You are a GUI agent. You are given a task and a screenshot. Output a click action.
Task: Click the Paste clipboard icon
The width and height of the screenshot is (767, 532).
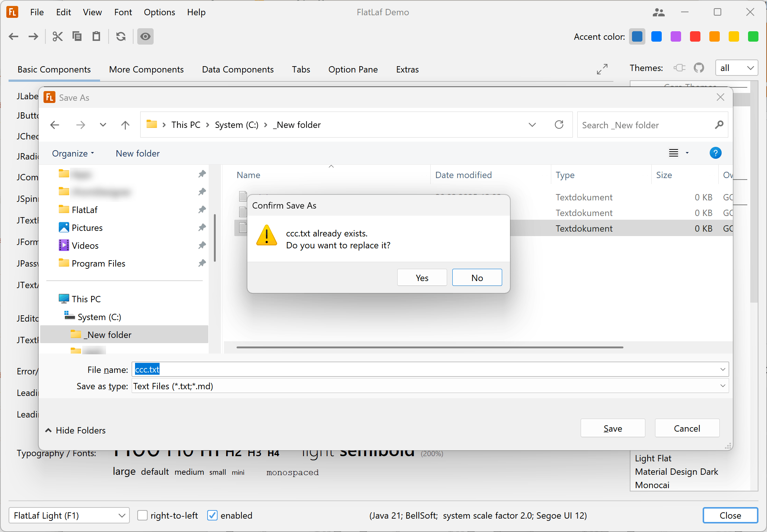pos(96,36)
